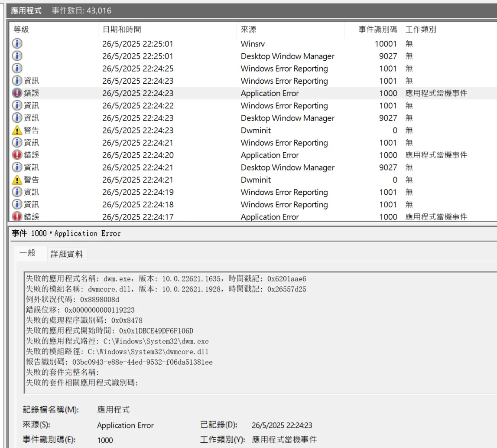Click the 失敗的模組路徑 dwmcore.dll path line
Image resolution: width=497 pixels, height=448 pixels.
pyautogui.click(x=117, y=352)
